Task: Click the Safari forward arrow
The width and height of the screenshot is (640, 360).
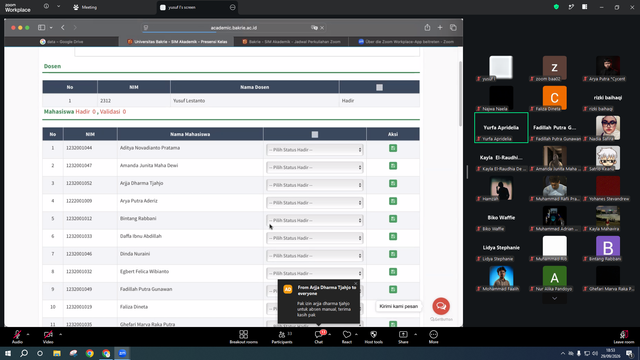Action: tap(75, 27)
